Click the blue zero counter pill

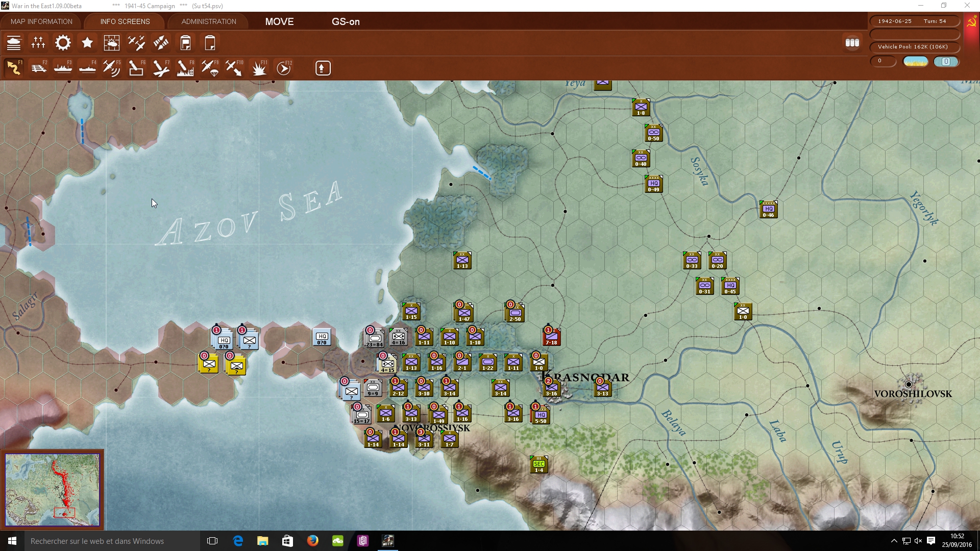click(946, 61)
